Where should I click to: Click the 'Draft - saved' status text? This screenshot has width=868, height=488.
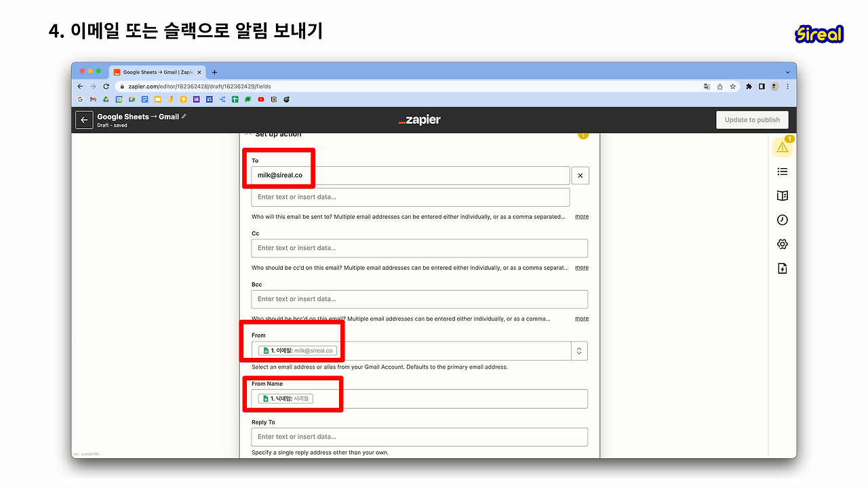(x=112, y=125)
